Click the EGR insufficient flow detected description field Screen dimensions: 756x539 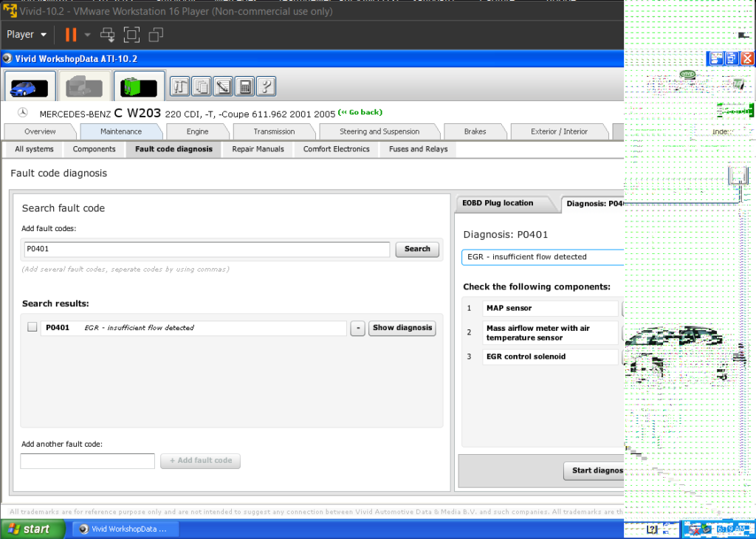click(543, 257)
